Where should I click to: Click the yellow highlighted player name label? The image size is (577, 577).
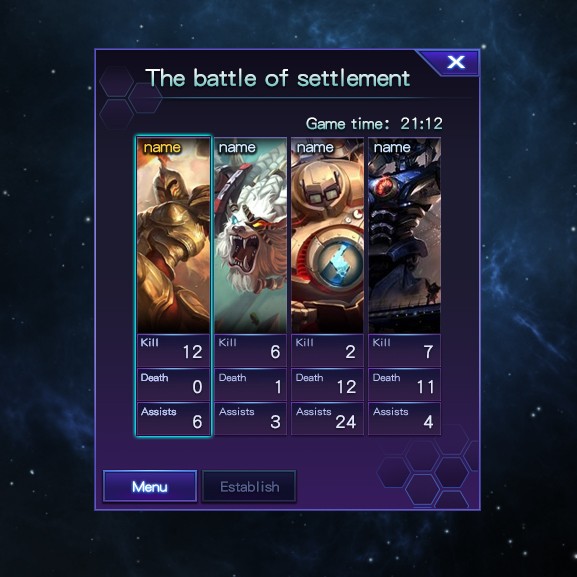[x=162, y=147]
